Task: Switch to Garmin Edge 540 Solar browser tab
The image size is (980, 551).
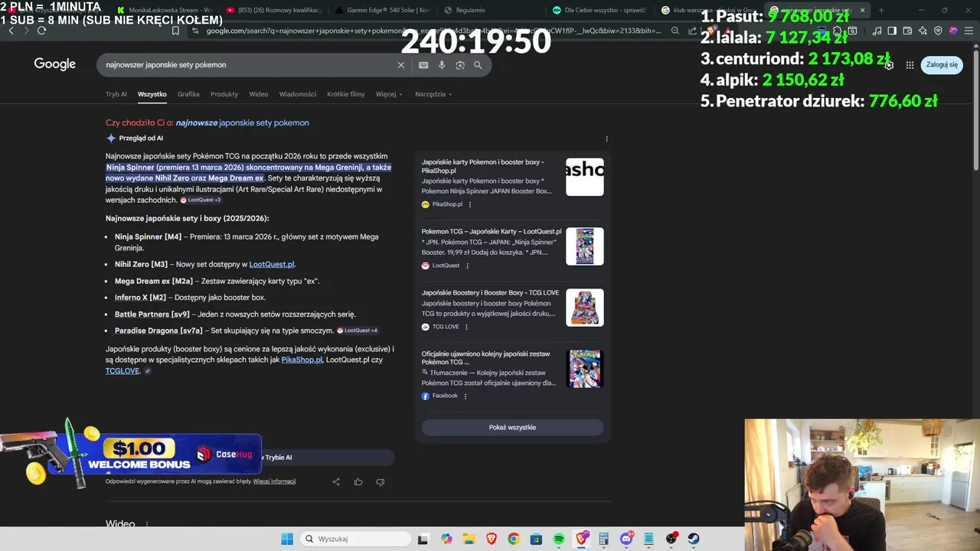Action: 382,10
